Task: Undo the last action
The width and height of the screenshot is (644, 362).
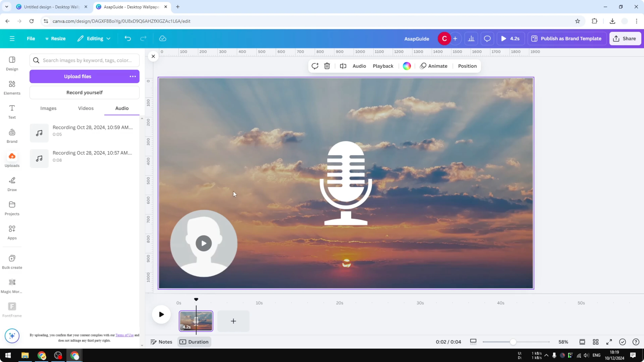Action: click(128, 38)
